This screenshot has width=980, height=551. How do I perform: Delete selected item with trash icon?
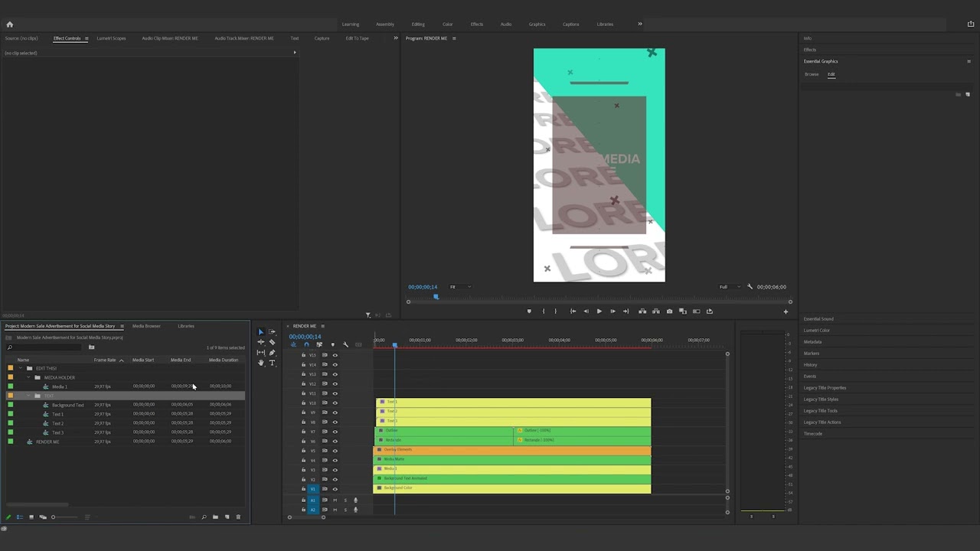(x=238, y=517)
